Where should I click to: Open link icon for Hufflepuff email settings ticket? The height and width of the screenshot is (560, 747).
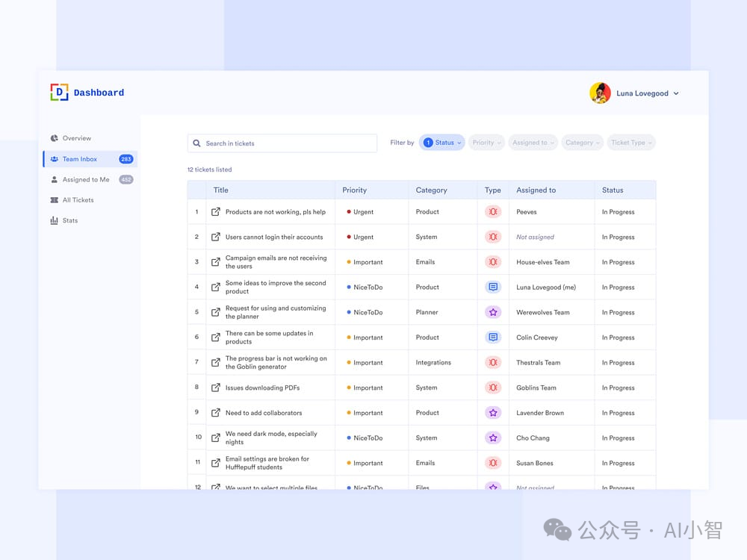point(216,463)
